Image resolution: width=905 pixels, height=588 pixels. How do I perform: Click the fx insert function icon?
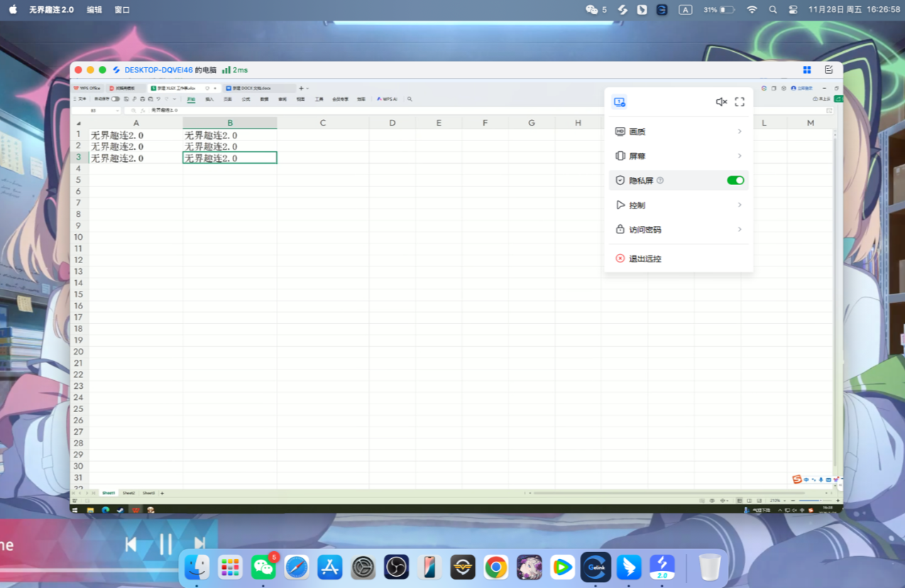tap(143, 111)
